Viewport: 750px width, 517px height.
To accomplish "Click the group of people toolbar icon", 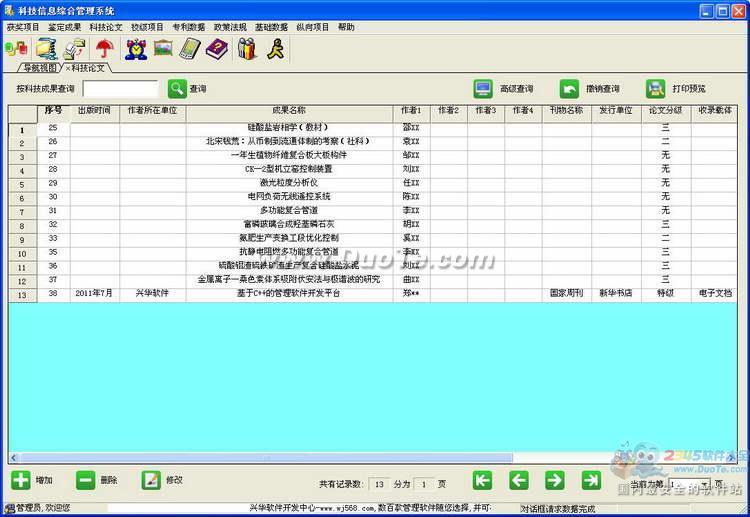I will 247,48.
